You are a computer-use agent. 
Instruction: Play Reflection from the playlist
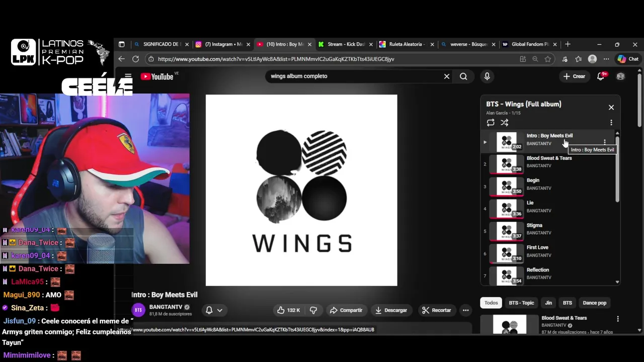pyautogui.click(x=548, y=276)
